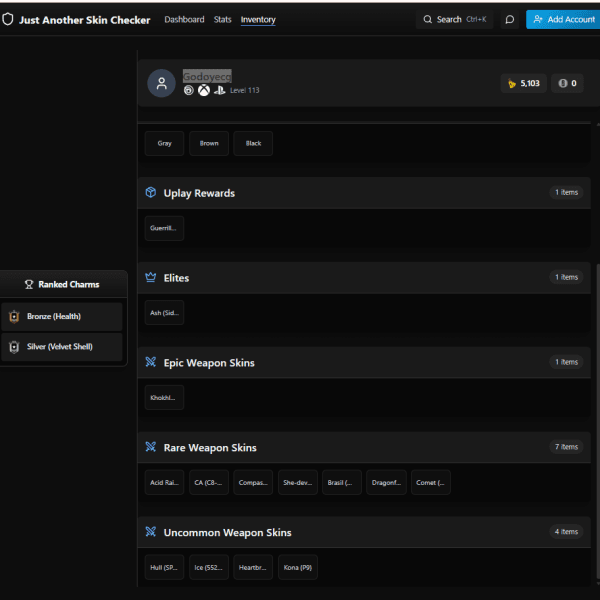The image size is (600, 600).
Task: Click the Ubisoft platform icon
Action: click(x=189, y=90)
